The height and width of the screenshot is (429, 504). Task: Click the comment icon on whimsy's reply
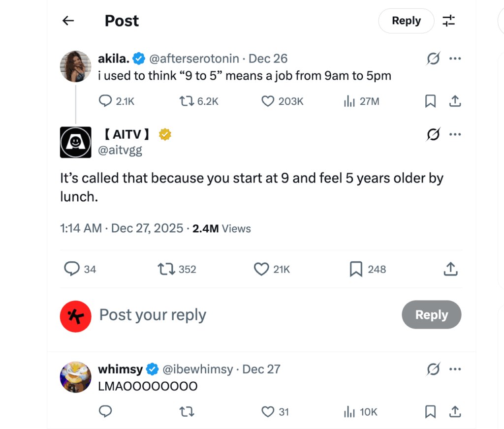[x=105, y=412]
